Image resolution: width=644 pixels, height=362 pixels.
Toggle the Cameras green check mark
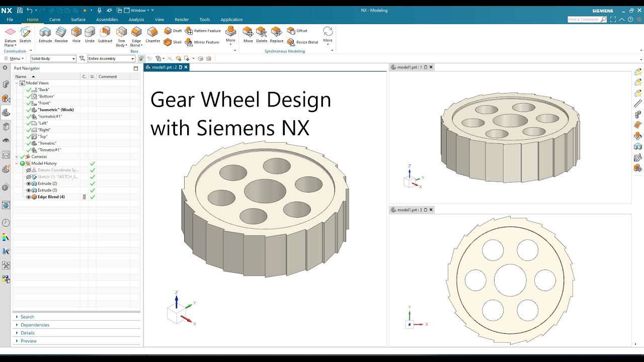22,157
